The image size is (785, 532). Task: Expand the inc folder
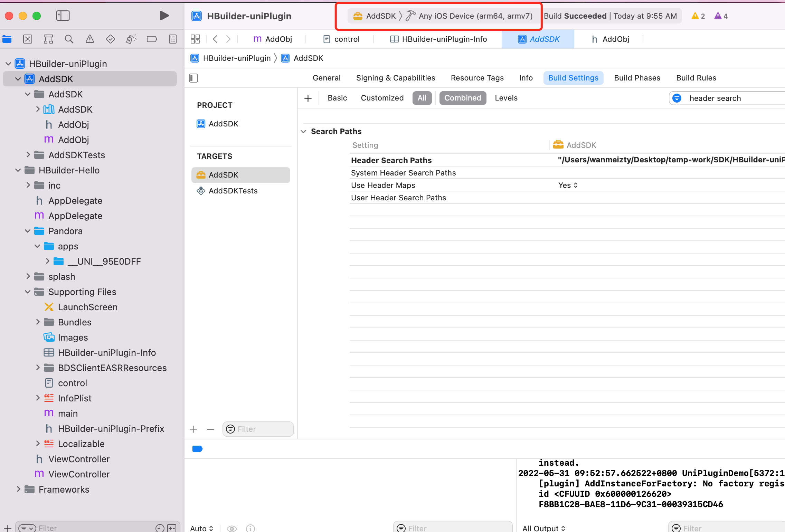tap(28, 186)
